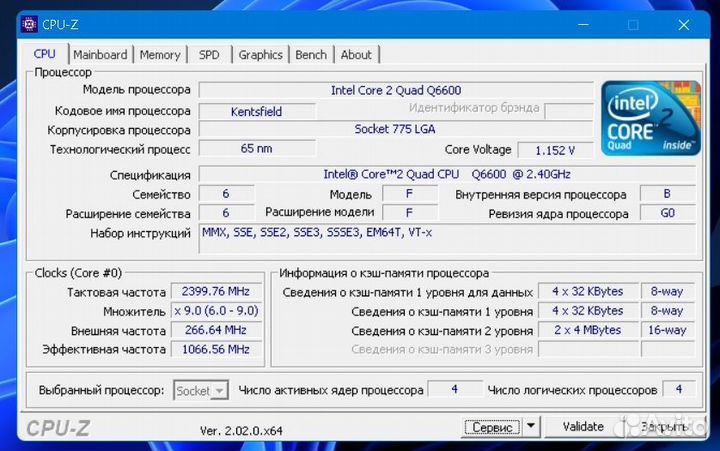Click the 1066.56 MHz effective frequency value
The height and width of the screenshot is (451, 720).
[x=216, y=350]
